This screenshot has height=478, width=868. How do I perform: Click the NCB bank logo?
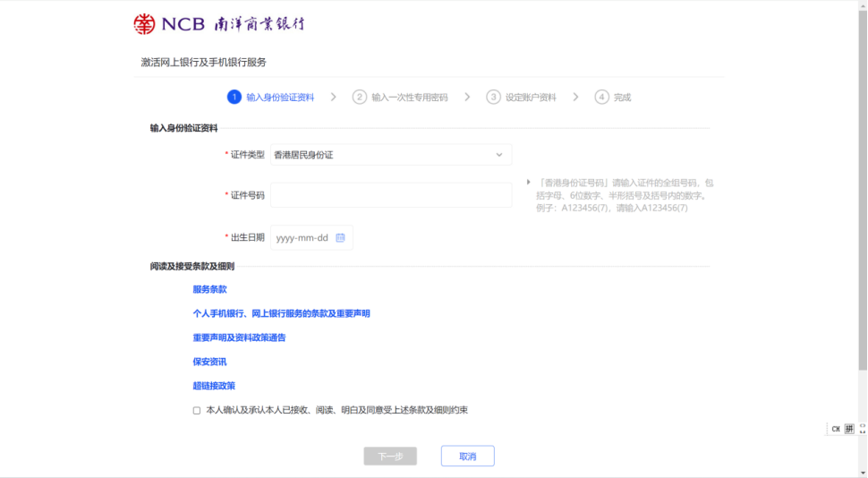(218, 23)
